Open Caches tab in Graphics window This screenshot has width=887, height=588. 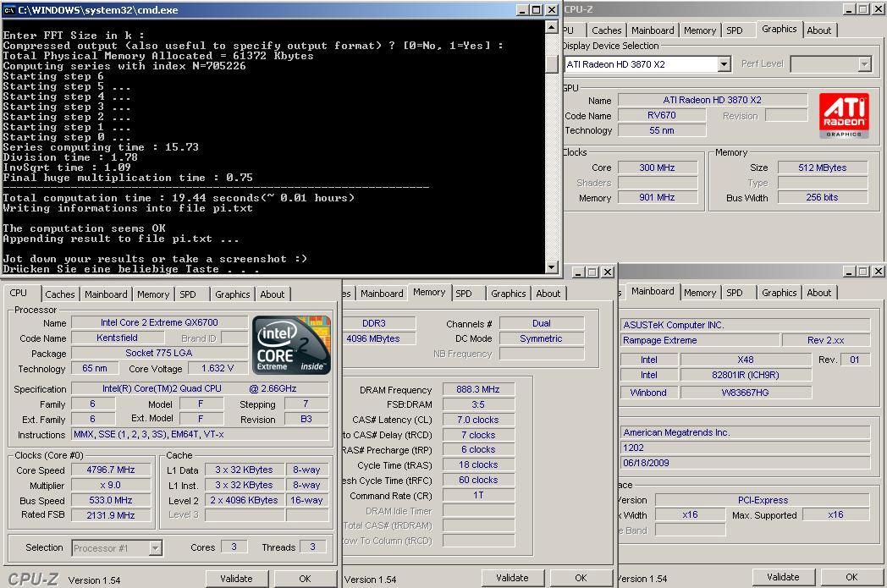(606, 30)
